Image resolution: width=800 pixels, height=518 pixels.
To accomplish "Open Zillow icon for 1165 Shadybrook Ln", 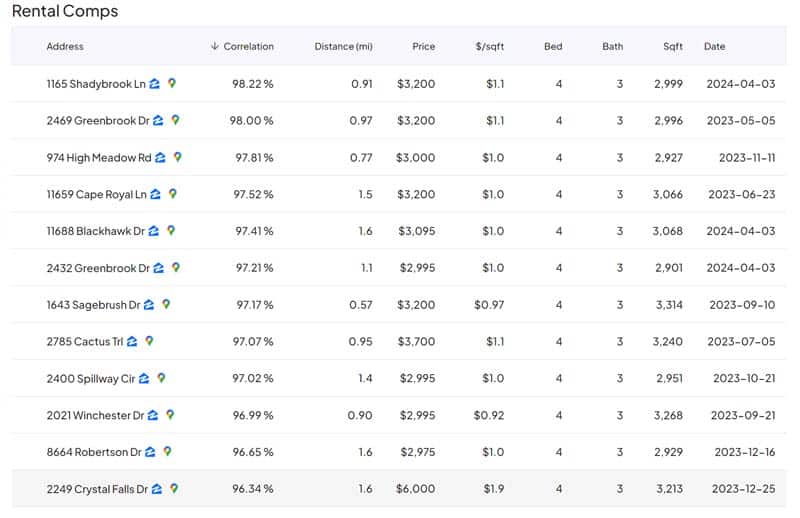I will coord(156,84).
